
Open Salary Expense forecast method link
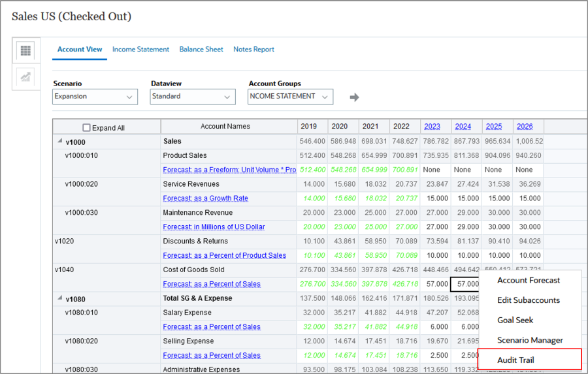(x=212, y=327)
